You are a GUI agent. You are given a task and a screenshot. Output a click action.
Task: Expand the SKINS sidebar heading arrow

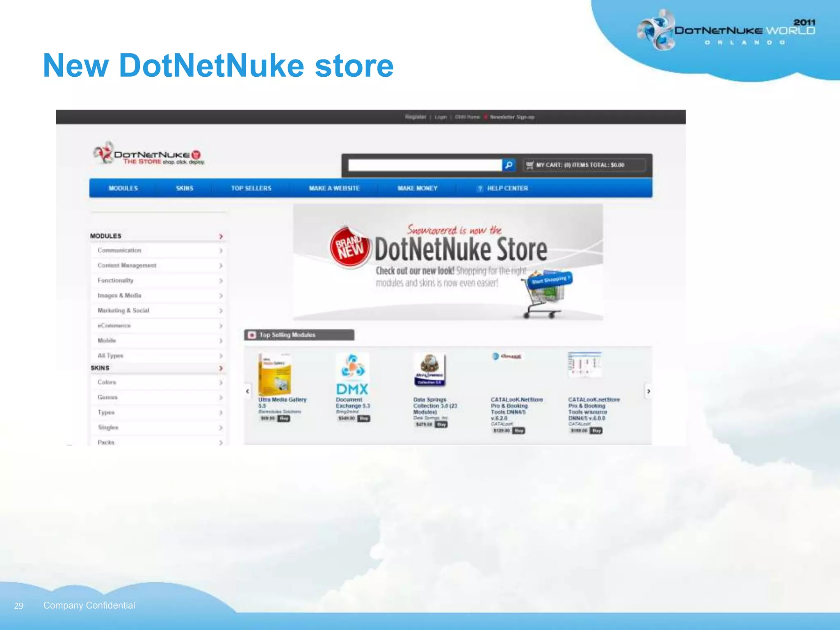[221, 368]
